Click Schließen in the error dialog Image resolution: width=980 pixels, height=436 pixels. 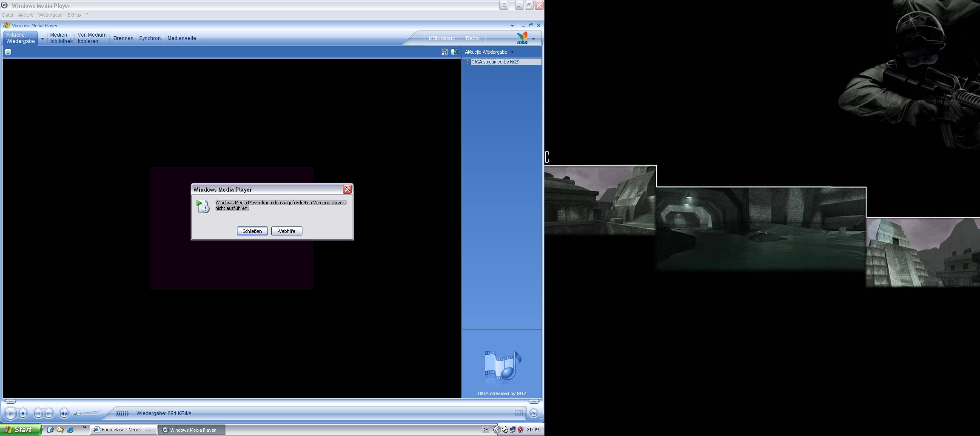pyautogui.click(x=252, y=231)
